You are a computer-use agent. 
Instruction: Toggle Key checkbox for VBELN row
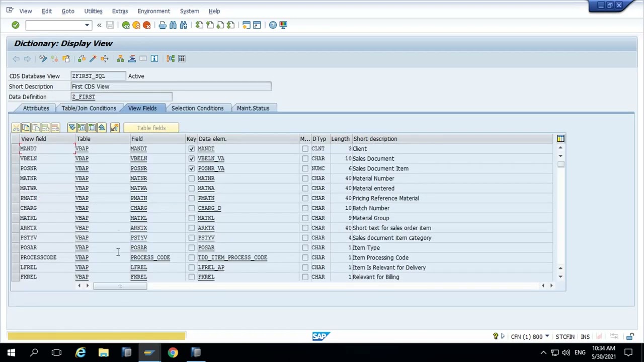(191, 158)
